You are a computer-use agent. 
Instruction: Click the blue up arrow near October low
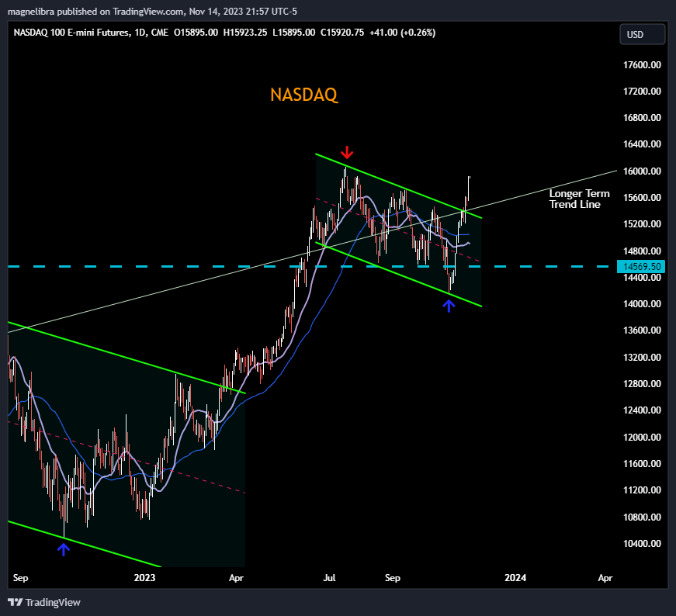click(449, 306)
